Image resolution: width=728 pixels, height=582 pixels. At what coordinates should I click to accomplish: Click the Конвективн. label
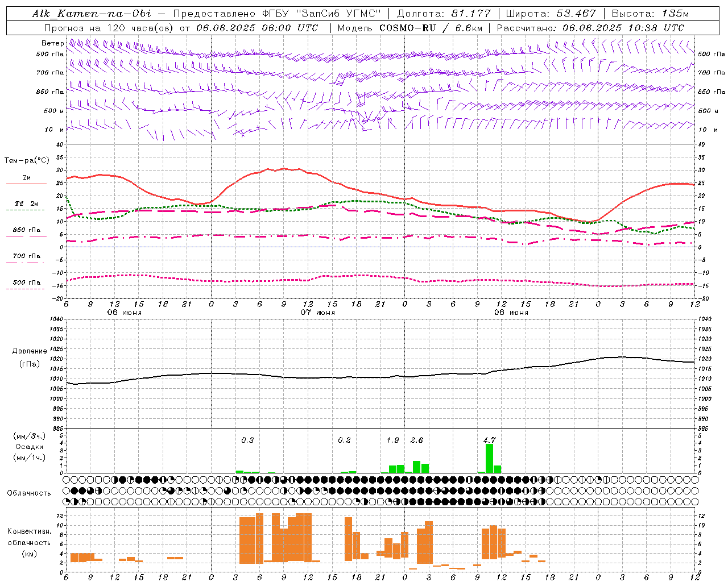click(30, 531)
